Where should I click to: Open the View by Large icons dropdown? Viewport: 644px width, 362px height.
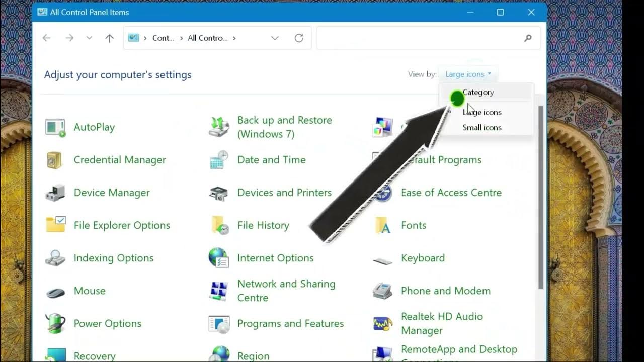click(x=468, y=74)
